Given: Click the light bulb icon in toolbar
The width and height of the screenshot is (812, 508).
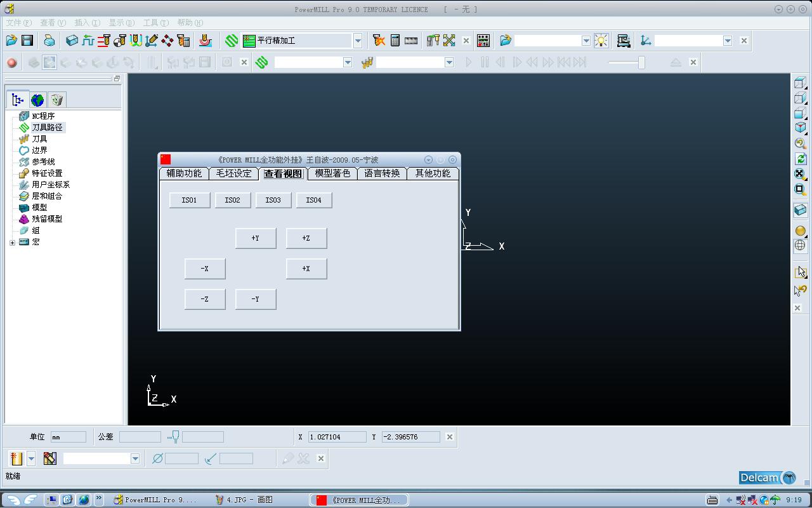Looking at the screenshot, I should 601,41.
